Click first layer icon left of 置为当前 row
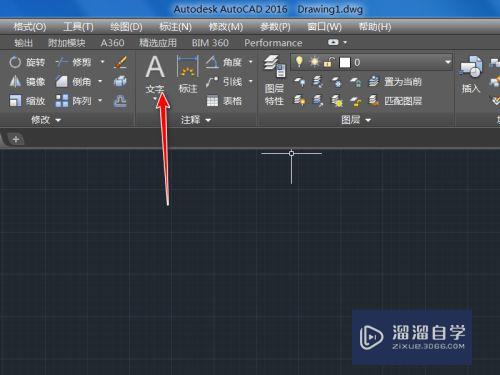Viewport: 500px width, 375px height. coord(300,82)
